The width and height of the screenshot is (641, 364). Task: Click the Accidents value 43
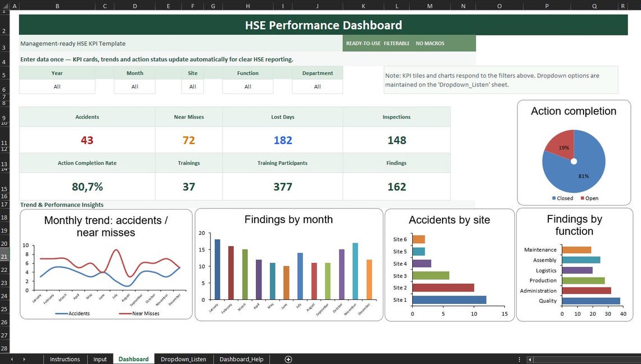pyautogui.click(x=87, y=140)
